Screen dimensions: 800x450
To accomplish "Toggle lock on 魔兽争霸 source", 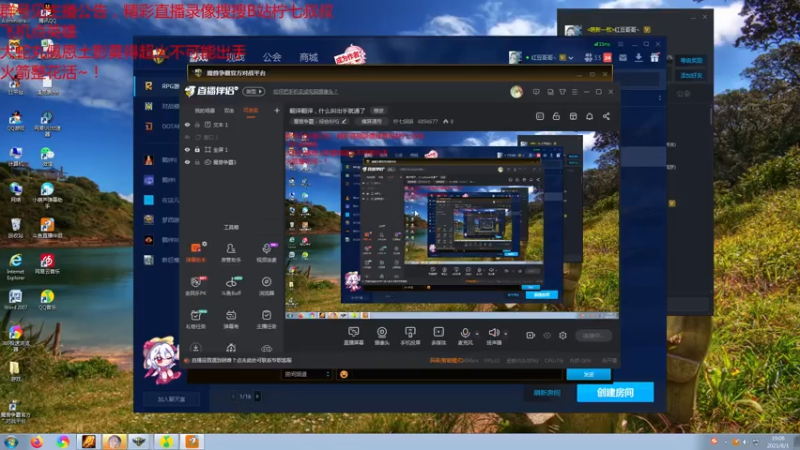I will [197, 162].
